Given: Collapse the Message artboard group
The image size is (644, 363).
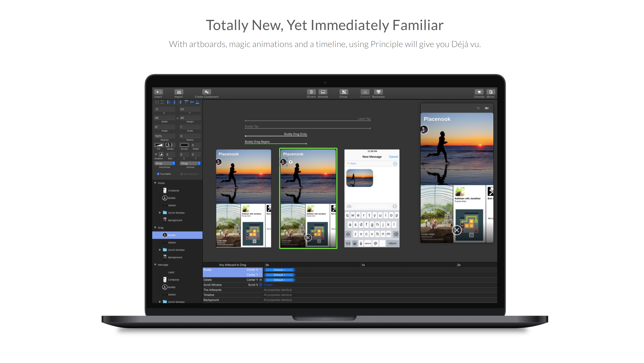Looking at the screenshot, I should (155, 265).
